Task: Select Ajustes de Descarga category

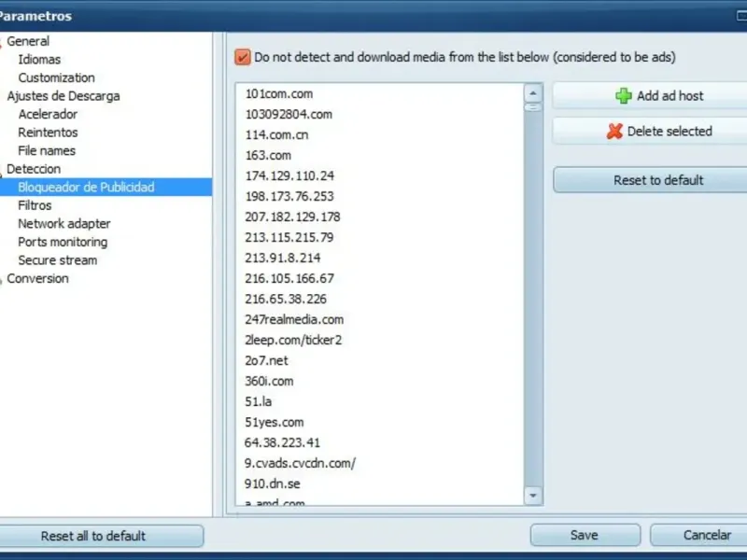Action: [x=63, y=96]
